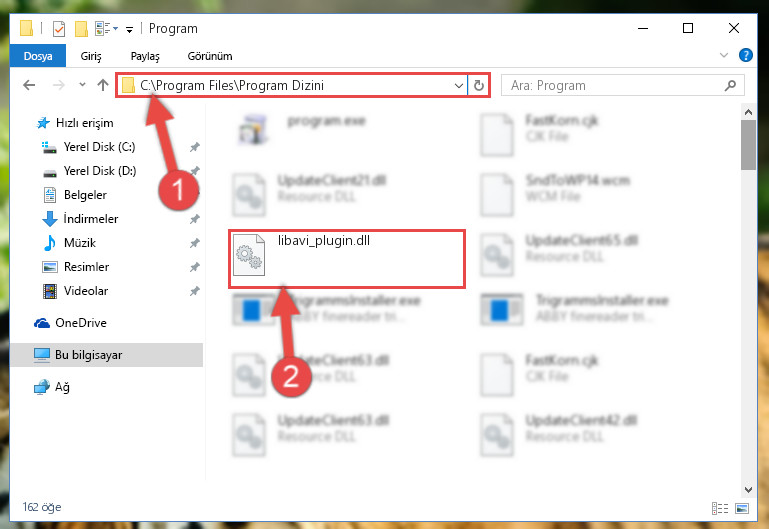Refresh the current folder view
The height and width of the screenshot is (529, 769).
479,85
